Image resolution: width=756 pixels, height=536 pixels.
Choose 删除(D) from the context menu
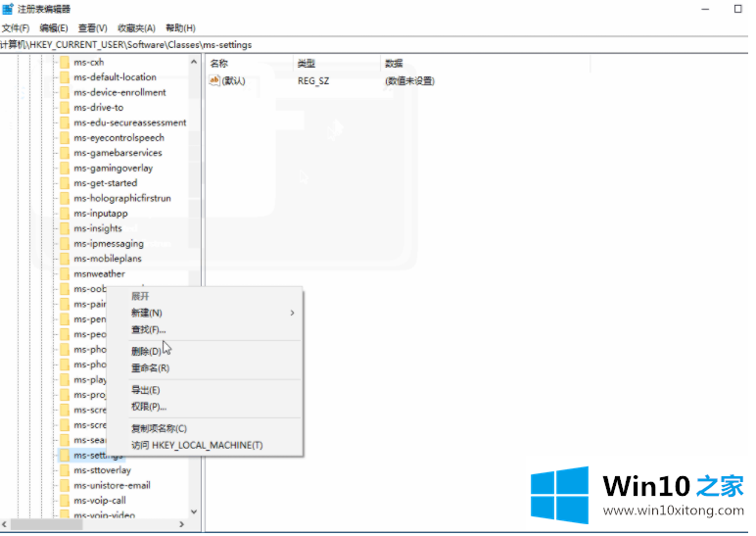[205, 351]
